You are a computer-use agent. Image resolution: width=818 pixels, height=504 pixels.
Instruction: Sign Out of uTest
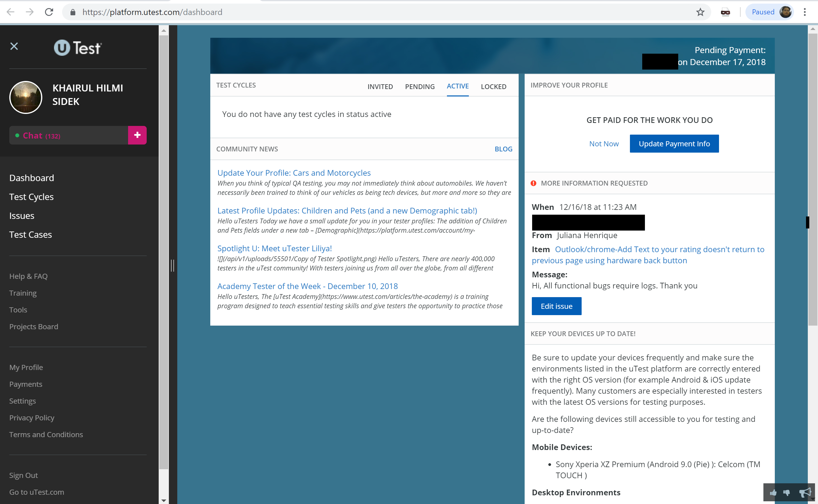(x=23, y=475)
